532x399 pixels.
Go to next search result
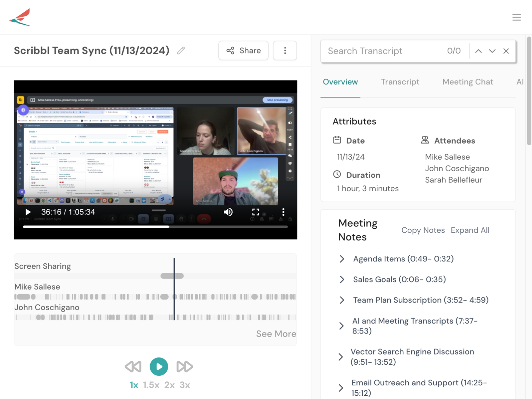(x=492, y=51)
